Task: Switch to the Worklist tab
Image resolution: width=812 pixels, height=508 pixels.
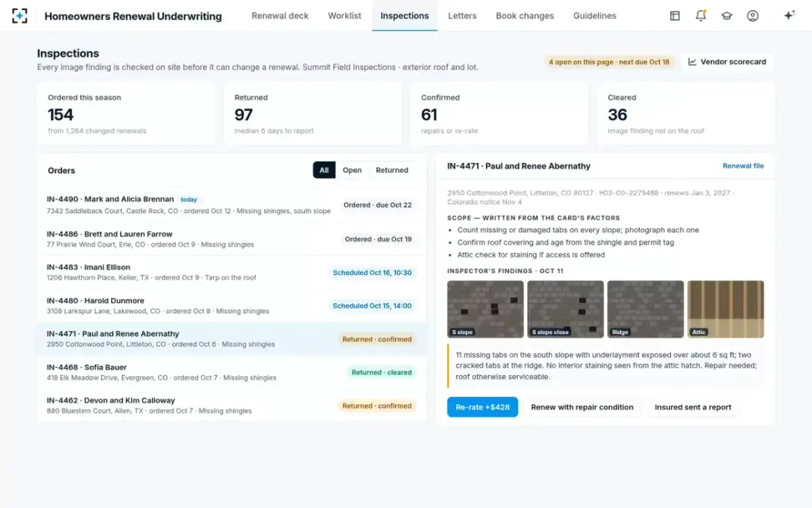Action: click(x=344, y=16)
